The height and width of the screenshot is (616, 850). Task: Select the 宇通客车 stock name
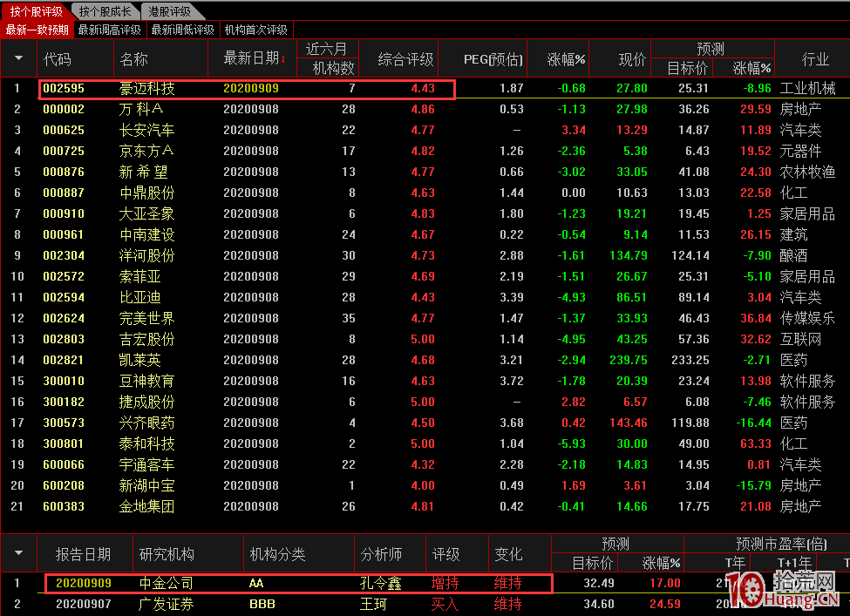click(x=147, y=464)
